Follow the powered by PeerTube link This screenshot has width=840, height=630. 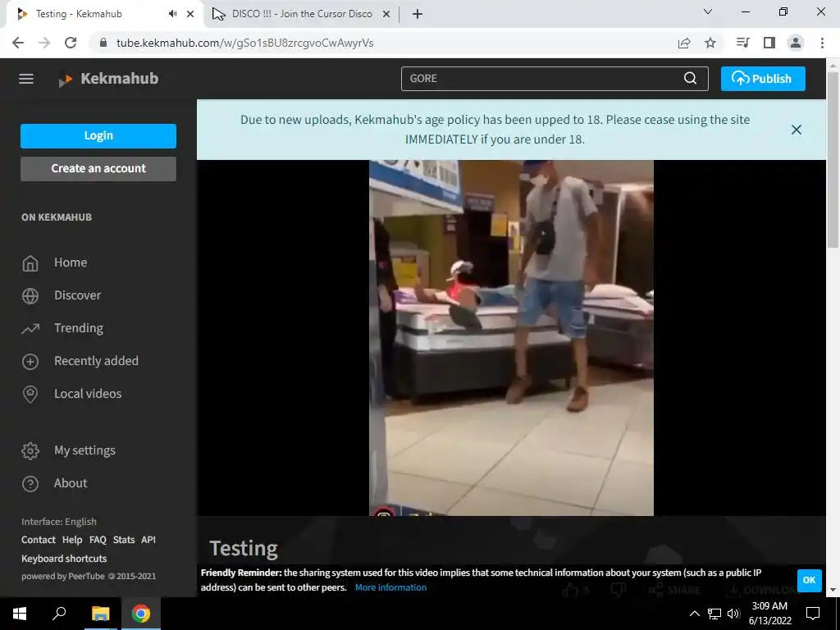tap(89, 577)
